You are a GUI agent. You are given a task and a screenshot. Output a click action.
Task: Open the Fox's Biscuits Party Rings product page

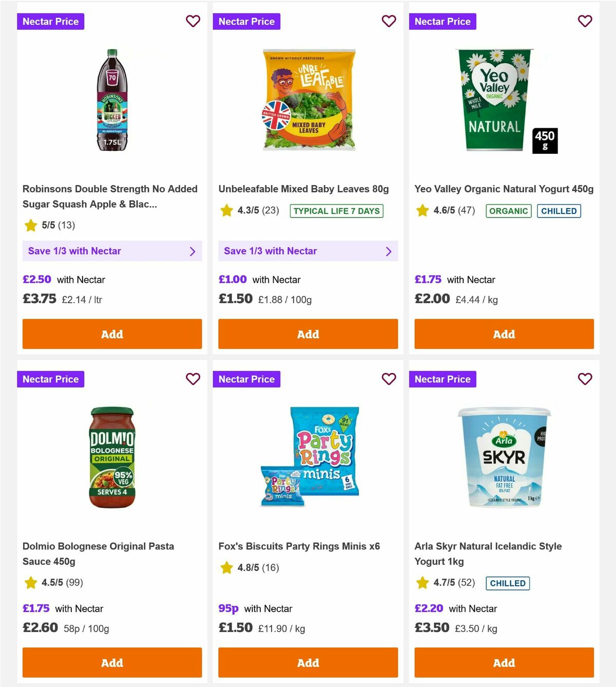[299, 546]
